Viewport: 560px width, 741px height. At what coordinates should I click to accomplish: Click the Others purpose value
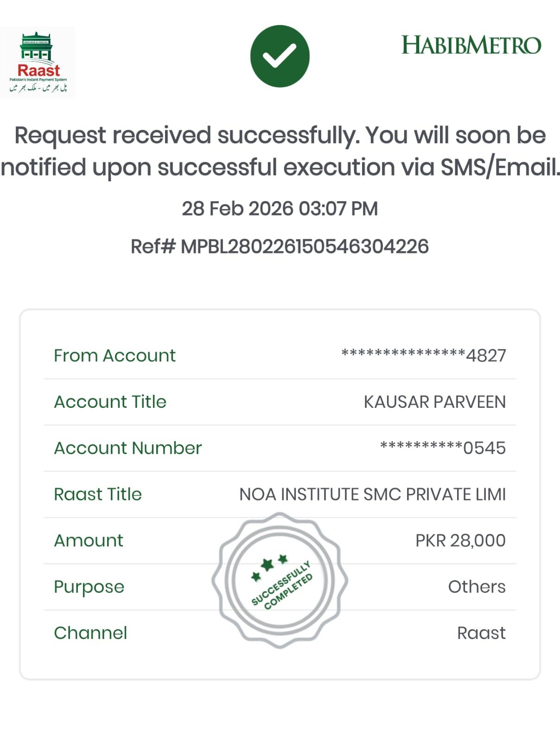(477, 587)
